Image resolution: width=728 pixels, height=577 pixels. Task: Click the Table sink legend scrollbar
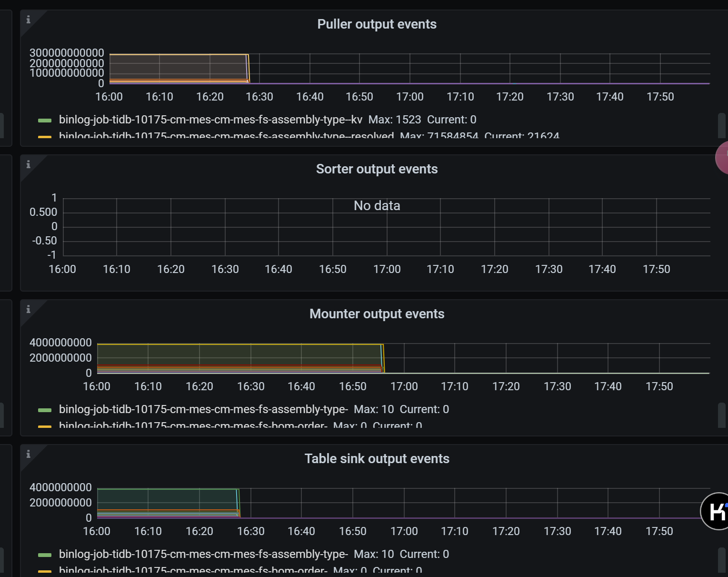pyautogui.click(x=722, y=560)
